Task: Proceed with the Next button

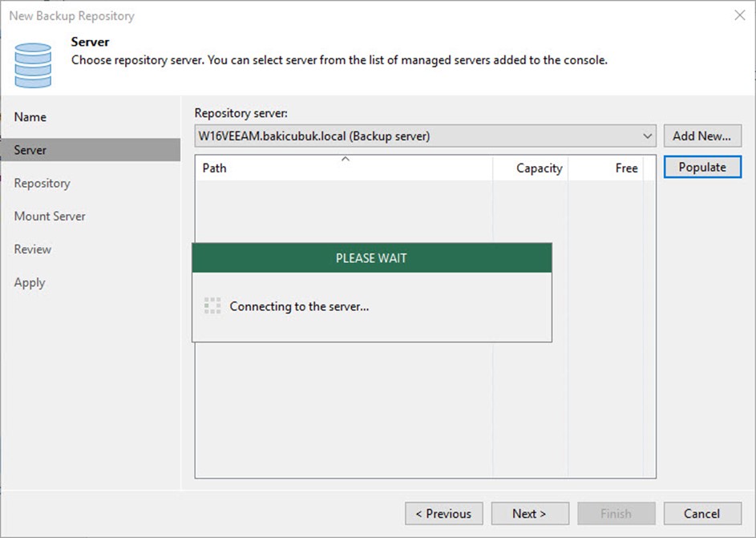Action: (529, 514)
